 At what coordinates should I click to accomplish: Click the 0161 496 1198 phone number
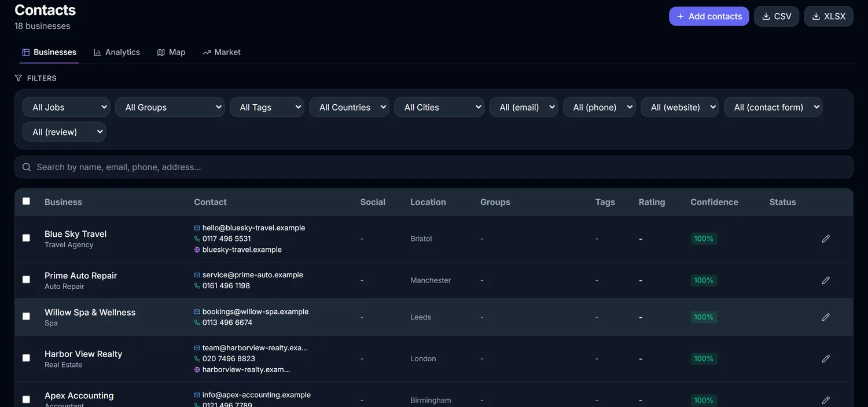(x=226, y=285)
